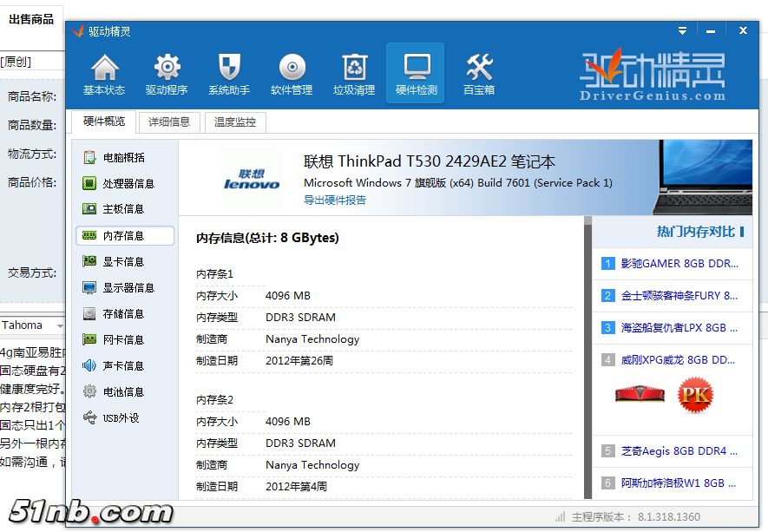
Task: Select 内存信息 in the sidebar
Action: pos(125,236)
